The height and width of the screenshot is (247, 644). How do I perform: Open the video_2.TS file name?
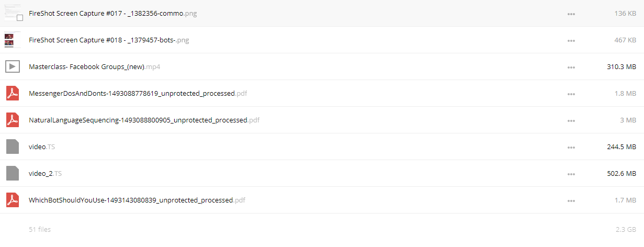click(x=46, y=173)
